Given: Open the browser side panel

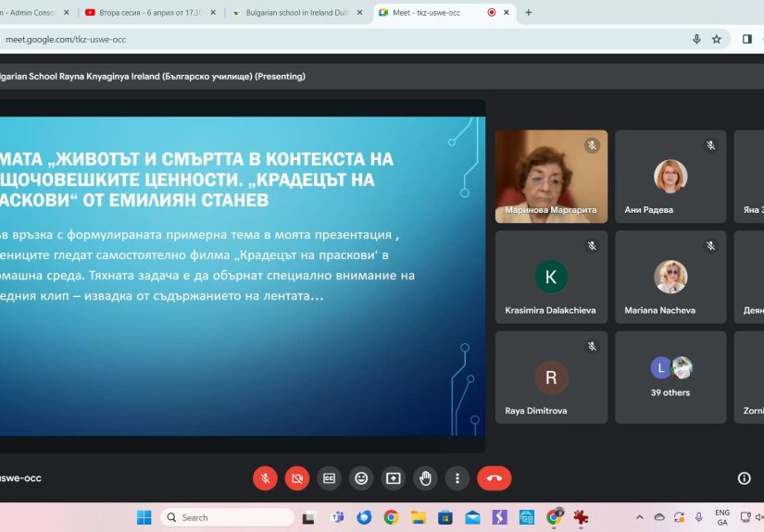Looking at the screenshot, I should 746,39.
